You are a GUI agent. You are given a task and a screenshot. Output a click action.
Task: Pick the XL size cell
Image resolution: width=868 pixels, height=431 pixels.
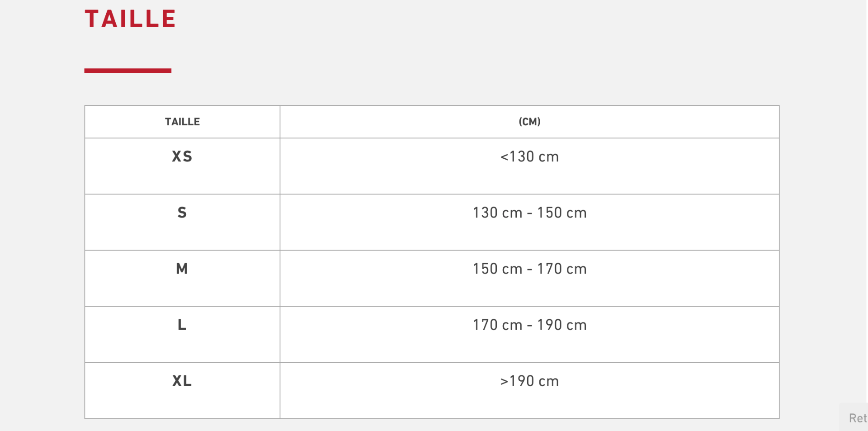pos(182,381)
